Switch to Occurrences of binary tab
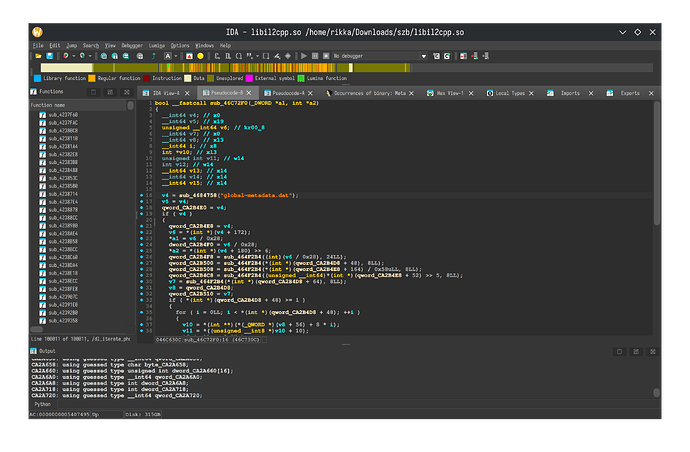 pos(369,93)
